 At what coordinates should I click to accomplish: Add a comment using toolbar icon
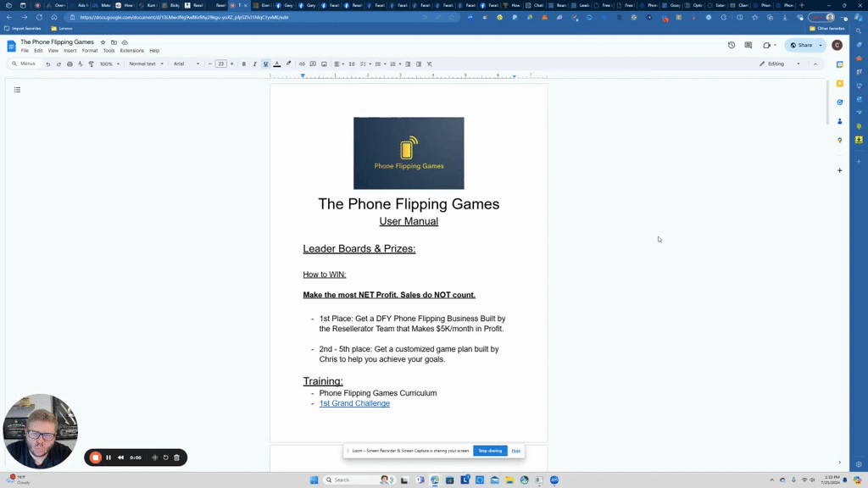click(313, 64)
